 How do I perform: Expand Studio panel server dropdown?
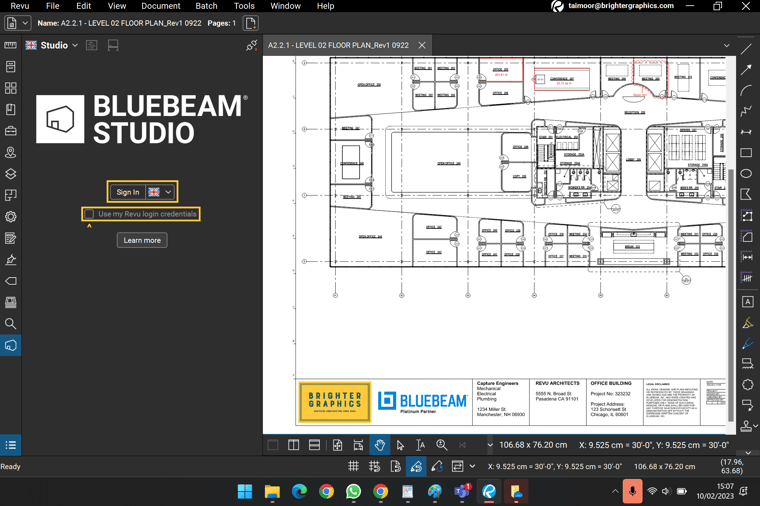75,45
